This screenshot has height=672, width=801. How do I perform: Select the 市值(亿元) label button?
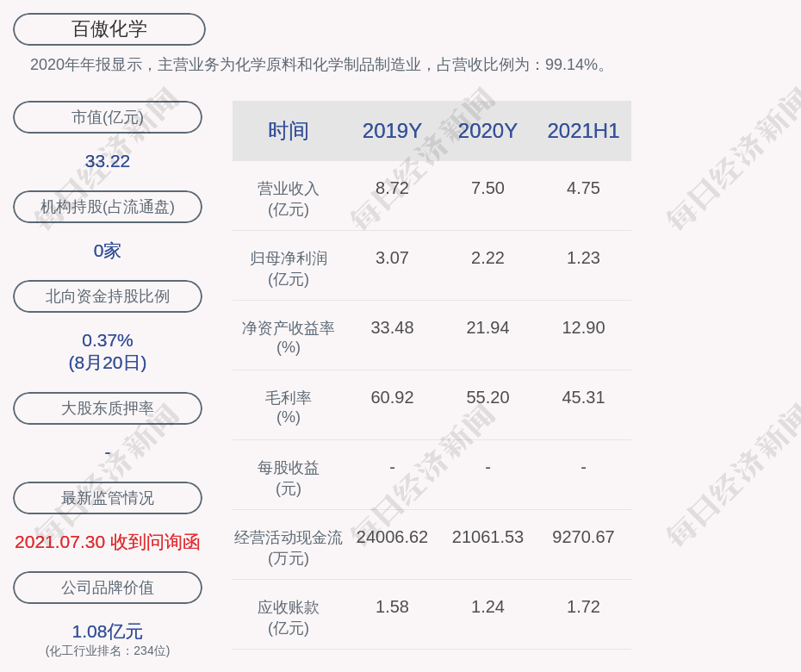[x=108, y=117]
